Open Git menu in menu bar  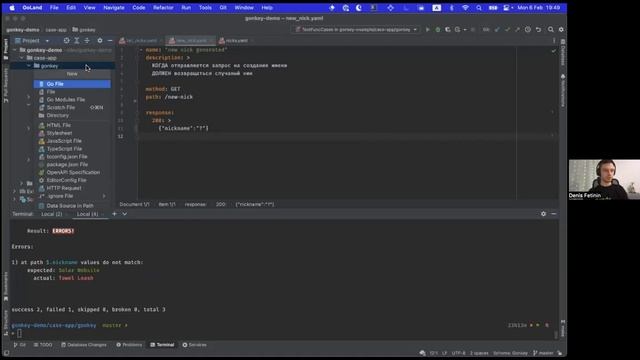tap(223, 8)
